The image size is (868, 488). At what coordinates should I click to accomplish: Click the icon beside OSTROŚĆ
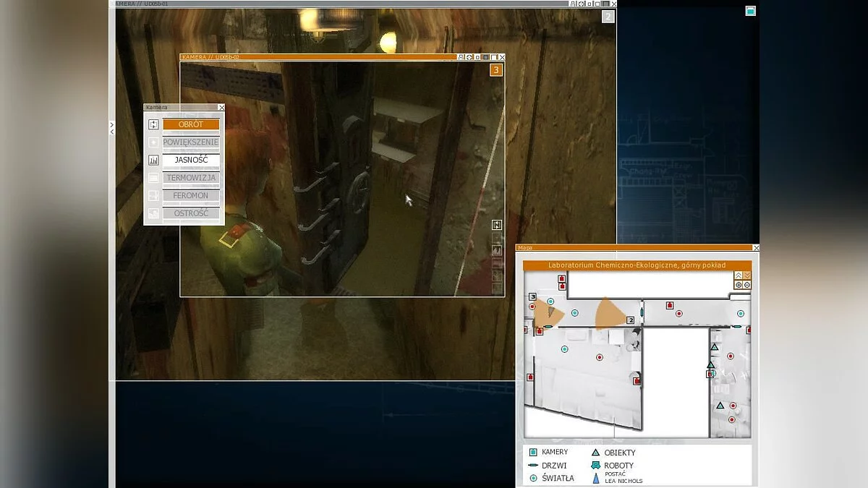tap(153, 213)
